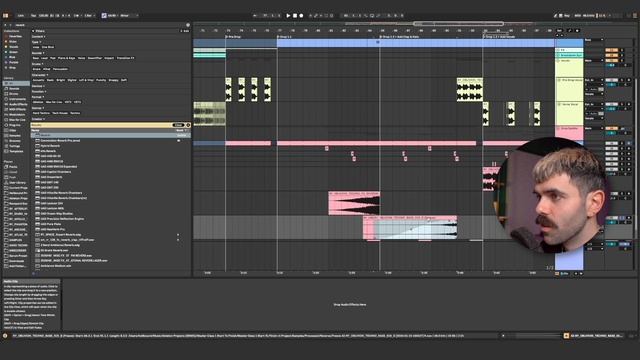Expand the Creator filter group

click(37, 119)
